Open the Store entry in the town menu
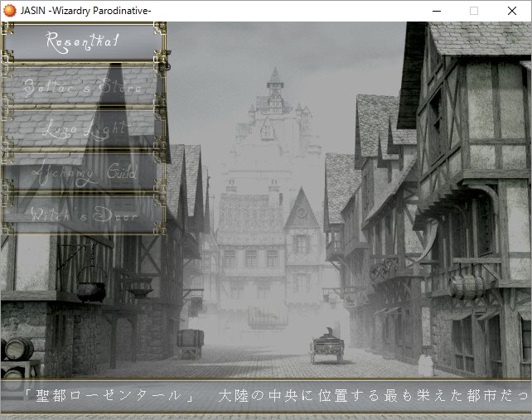This screenshot has height=420, width=532. pos(84,84)
